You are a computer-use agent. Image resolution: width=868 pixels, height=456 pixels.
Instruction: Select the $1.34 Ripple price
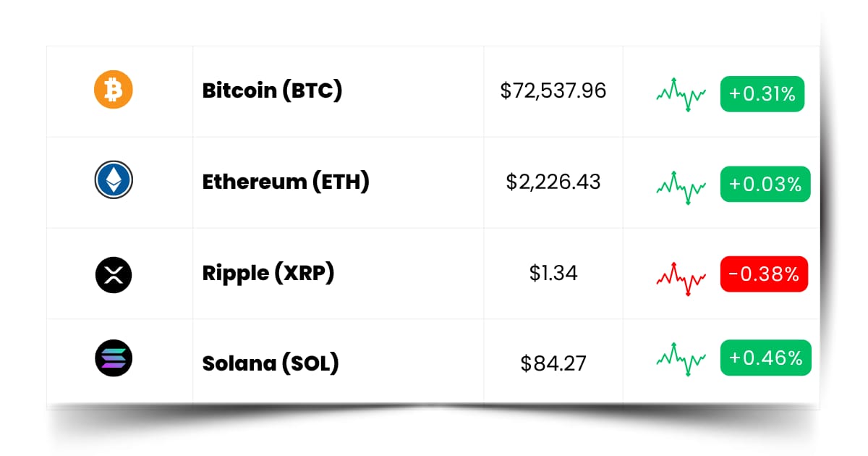553,274
